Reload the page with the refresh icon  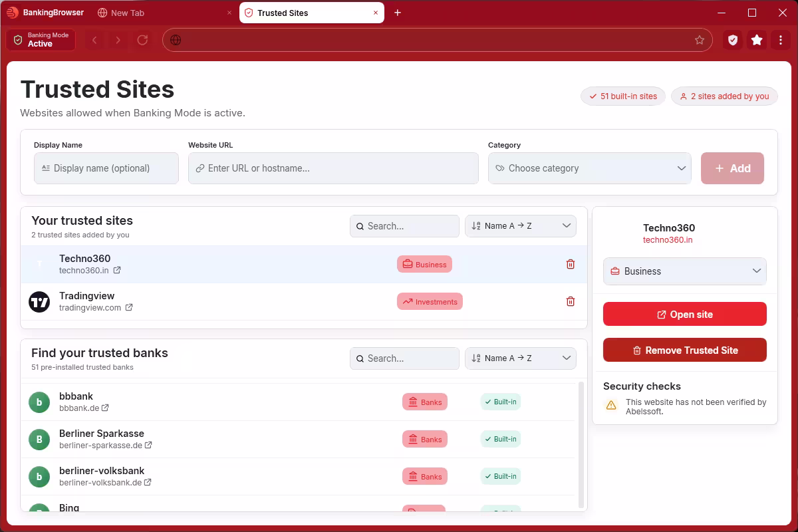click(142, 40)
